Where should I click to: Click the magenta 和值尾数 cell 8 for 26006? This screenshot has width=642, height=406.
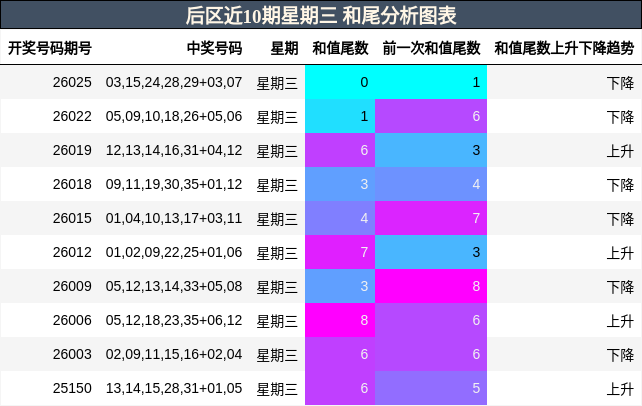pos(340,320)
